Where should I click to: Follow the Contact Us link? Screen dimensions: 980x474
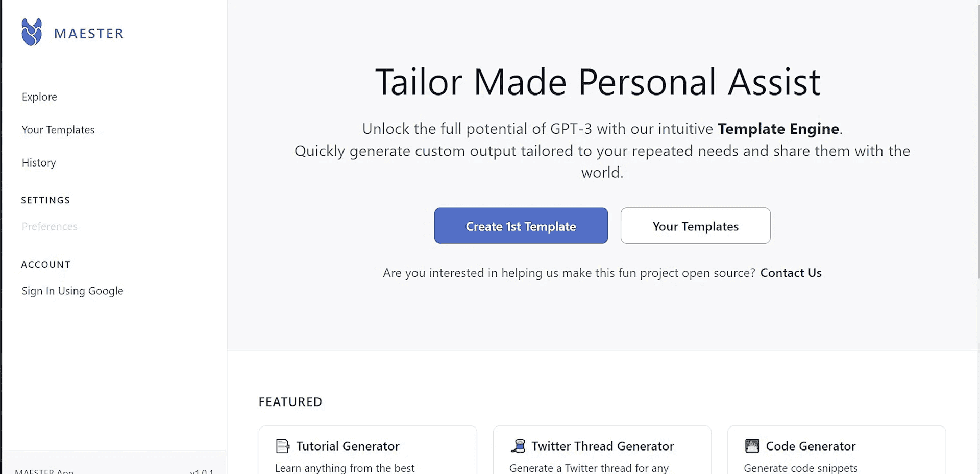pos(791,273)
